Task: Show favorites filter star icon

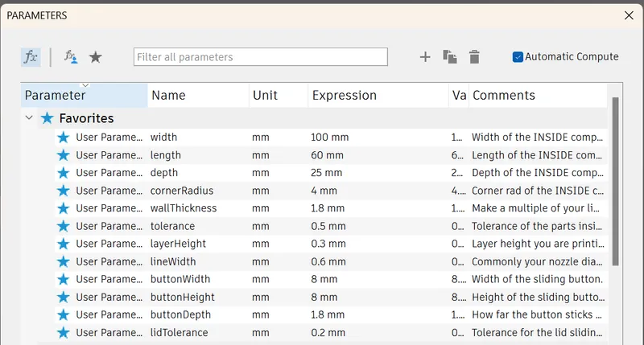Action: pyautogui.click(x=96, y=57)
